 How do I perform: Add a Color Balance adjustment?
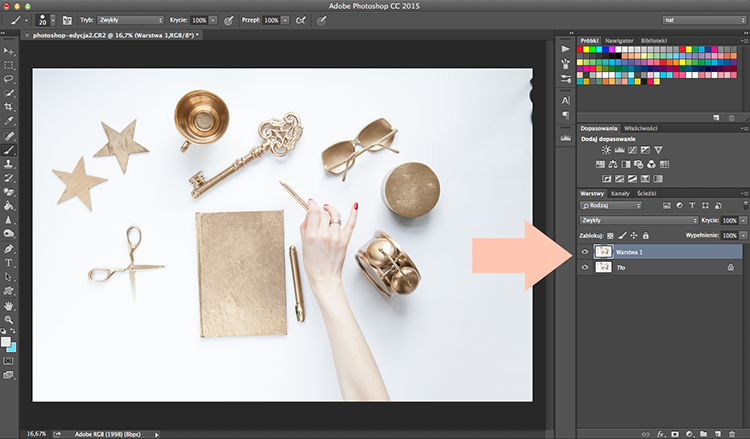point(613,165)
